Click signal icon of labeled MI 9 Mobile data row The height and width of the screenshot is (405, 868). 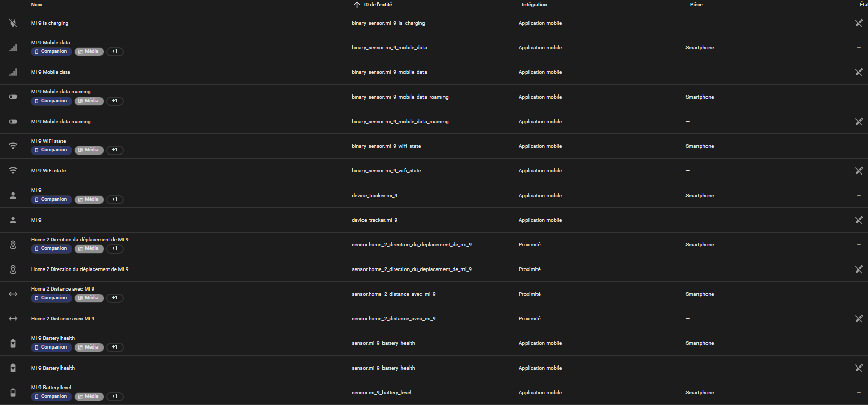click(13, 48)
